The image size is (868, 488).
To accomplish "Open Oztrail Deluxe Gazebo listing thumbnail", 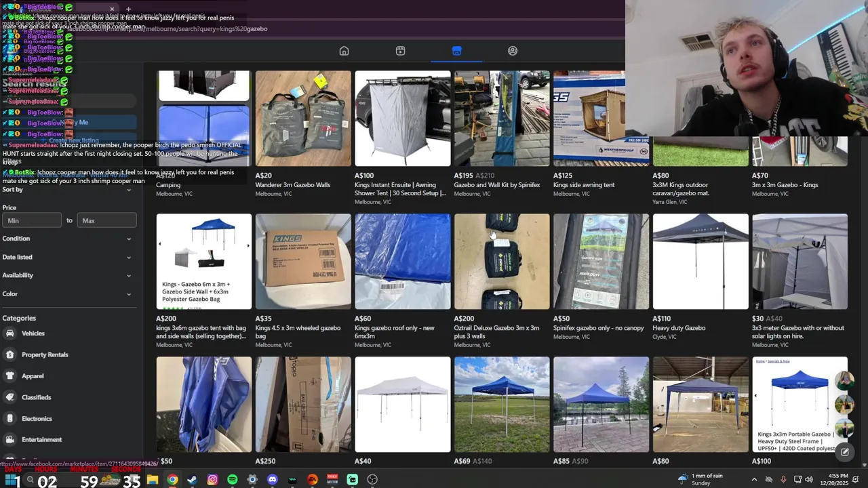I will coord(502,262).
